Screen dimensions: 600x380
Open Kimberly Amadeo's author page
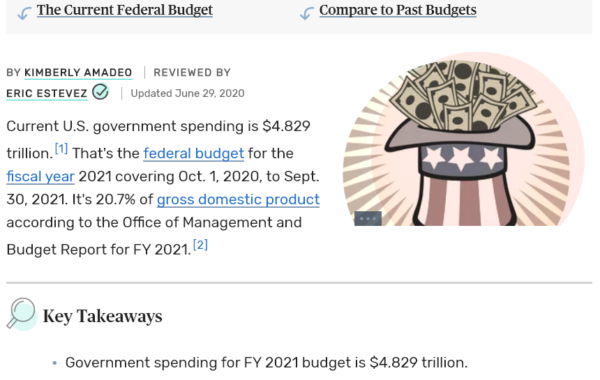78,72
